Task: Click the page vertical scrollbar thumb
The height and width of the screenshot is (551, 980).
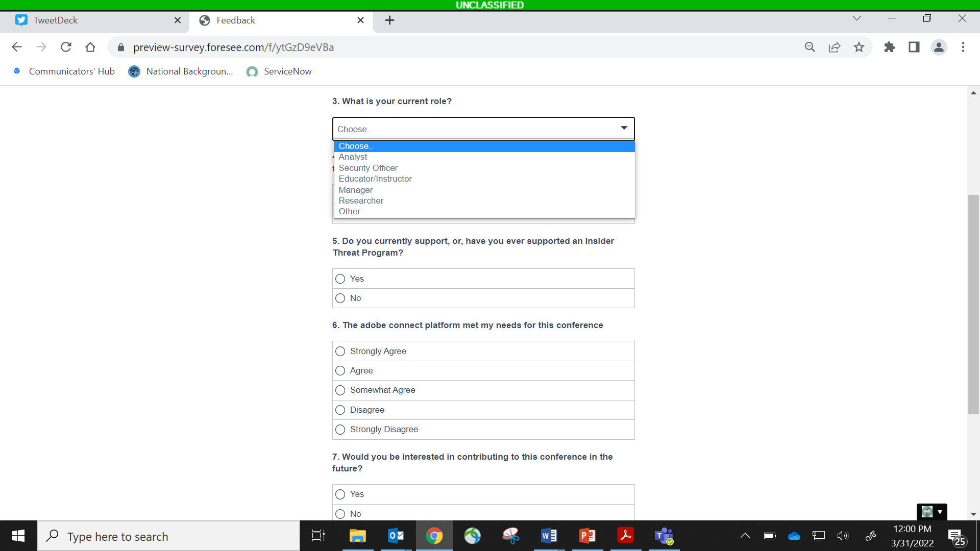Action: [973, 304]
